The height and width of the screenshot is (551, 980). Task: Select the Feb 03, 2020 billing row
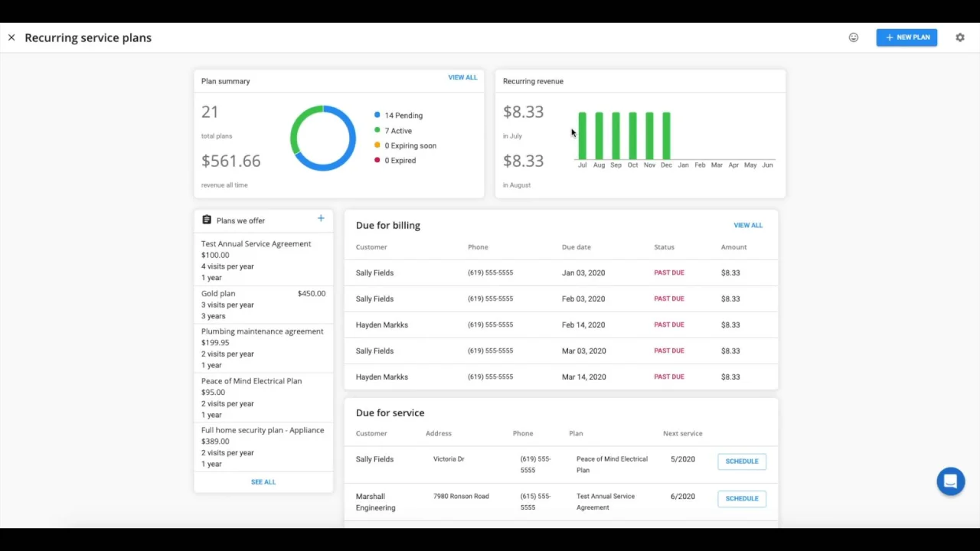[x=561, y=298]
